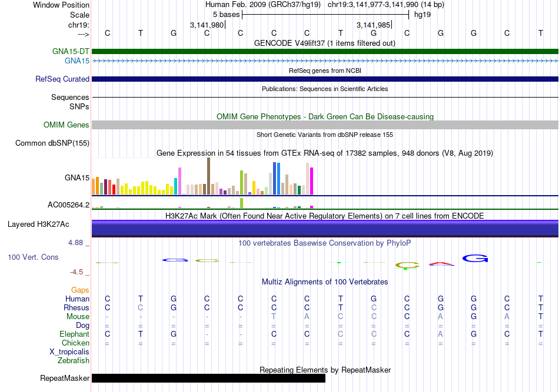Select the gray OMIM Genes bar
The width and height of the screenshot is (559, 392).
coord(325,125)
